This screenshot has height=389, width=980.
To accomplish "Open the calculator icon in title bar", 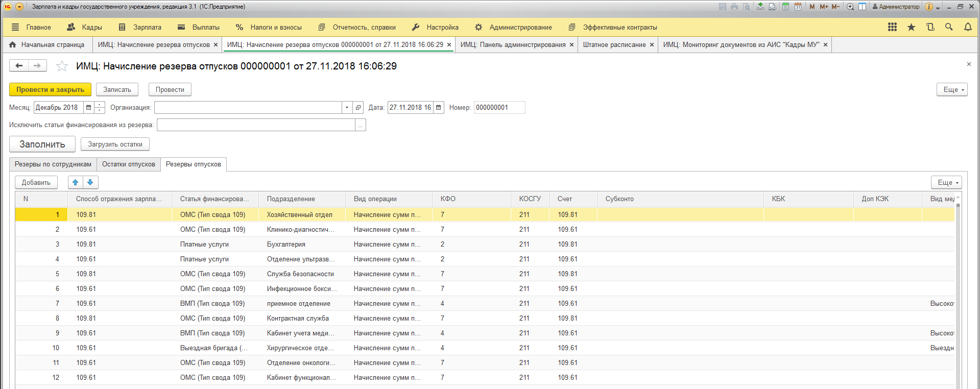I will click(785, 7).
